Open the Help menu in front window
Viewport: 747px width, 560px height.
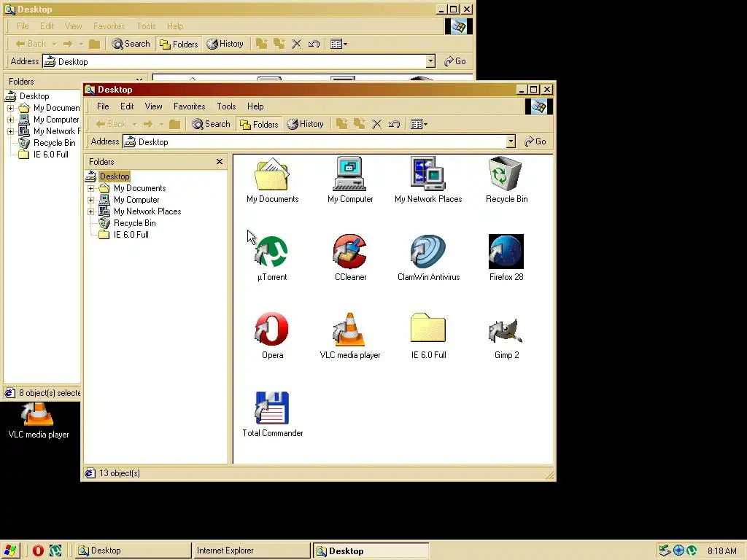[255, 106]
